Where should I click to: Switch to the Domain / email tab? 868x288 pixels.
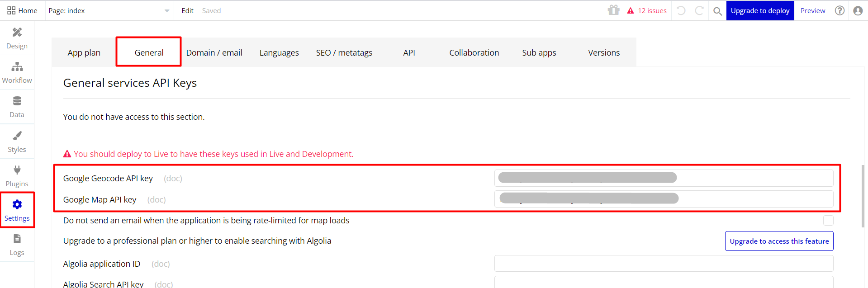click(214, 52)
